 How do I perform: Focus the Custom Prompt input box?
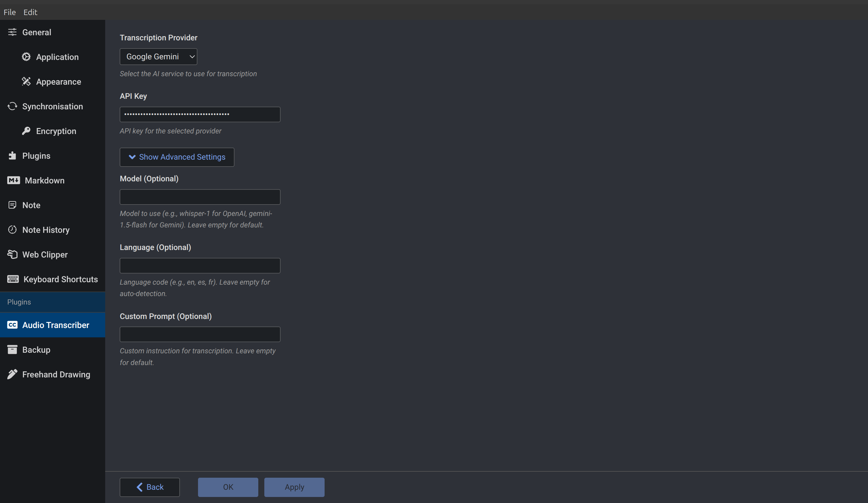pos(200,334)
